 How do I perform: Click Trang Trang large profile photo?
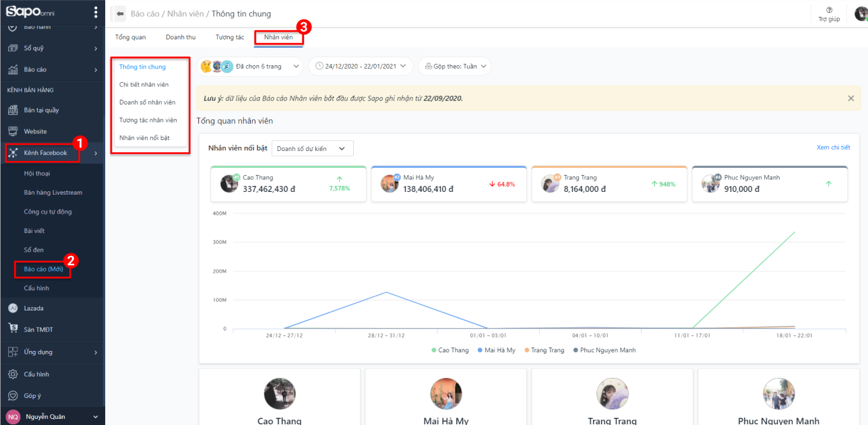[x=613, y=394]
